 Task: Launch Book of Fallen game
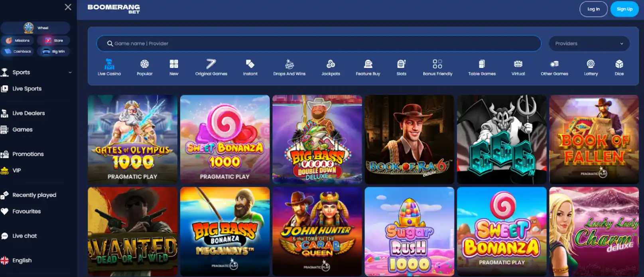point(594,139)
